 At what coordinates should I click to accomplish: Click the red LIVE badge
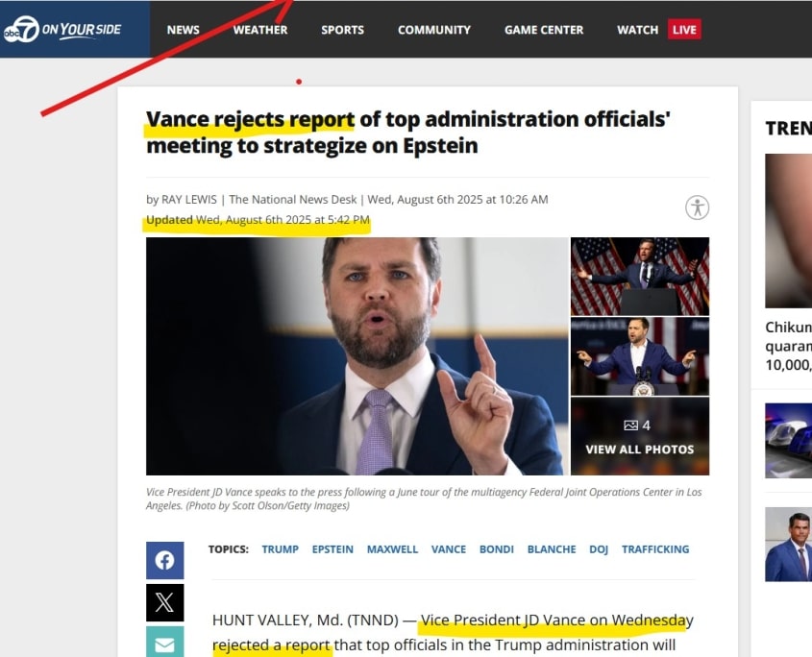[684, 30]
